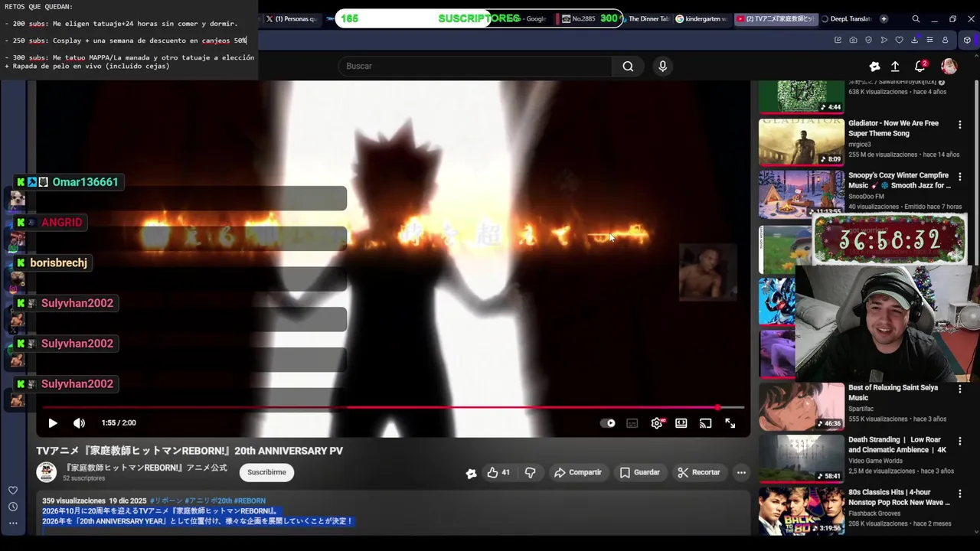Viewport: 980px width, 551px height.
Task: Click the magnifier search button
Action: pyautogui.click(x=628, y=67)
